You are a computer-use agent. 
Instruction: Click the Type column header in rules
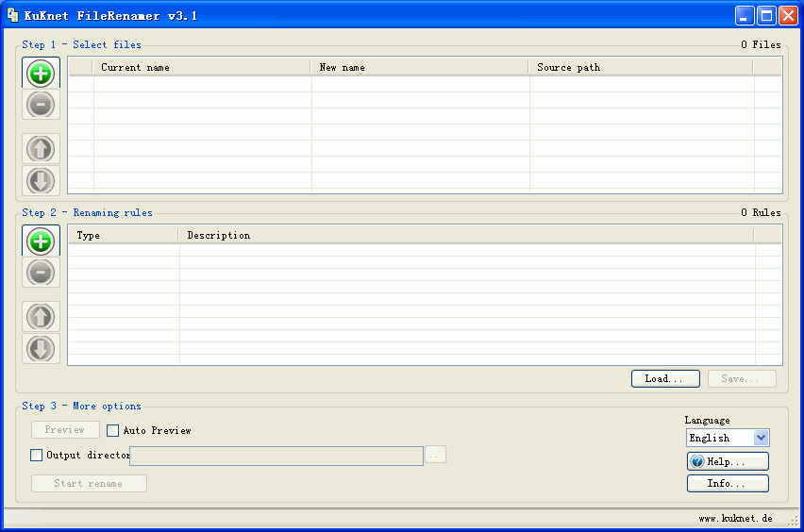pos(123,235)
